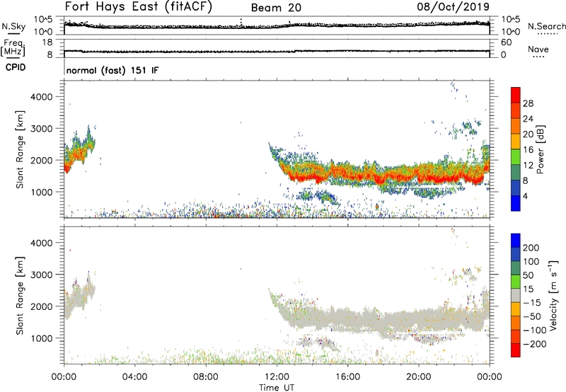Click the '28' value on Power colorbar
The image size is (566, 392).
tap(528, 103)
